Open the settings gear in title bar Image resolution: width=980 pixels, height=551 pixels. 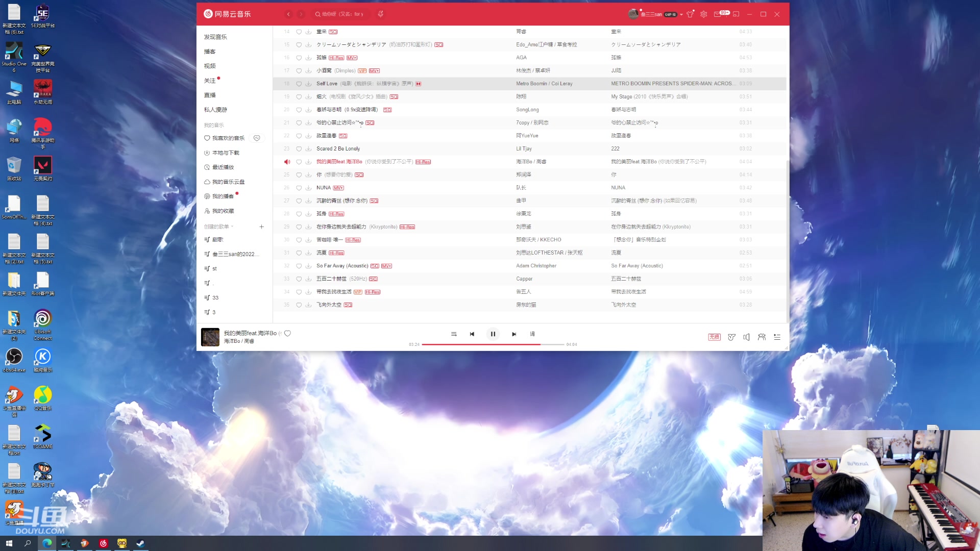704,14
